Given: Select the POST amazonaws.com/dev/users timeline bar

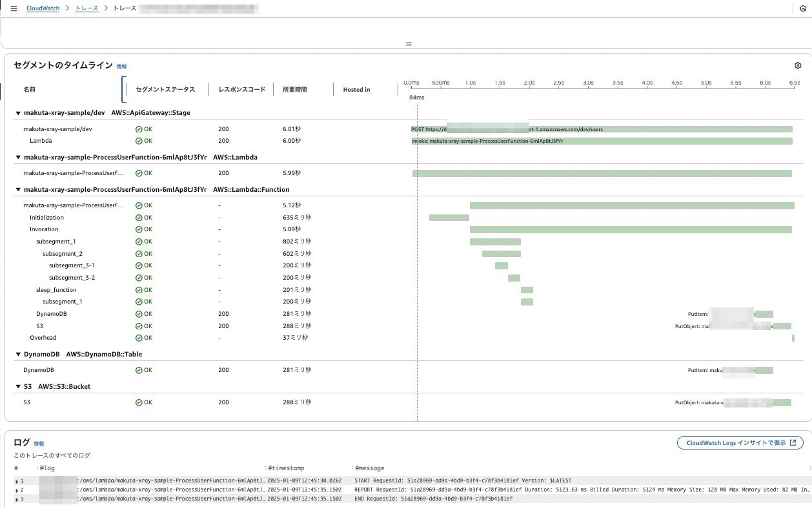Looking at the screenshot, I should [x=602, y=129].
